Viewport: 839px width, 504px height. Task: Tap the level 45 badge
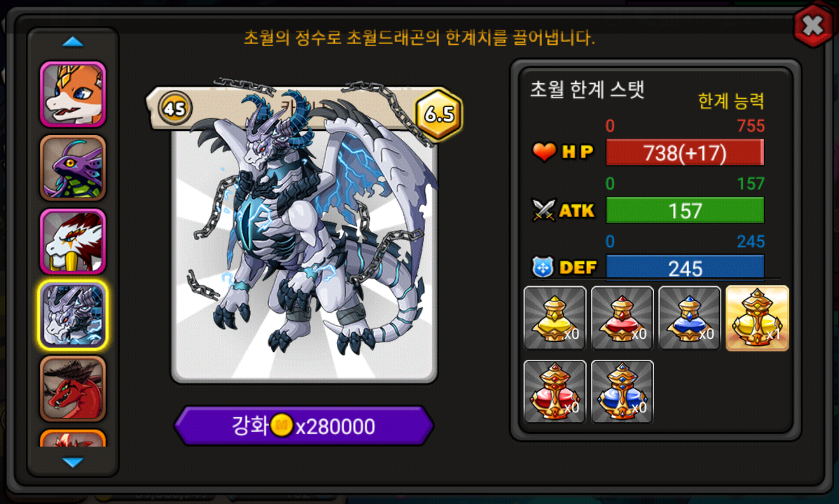[x=174, y=108]
